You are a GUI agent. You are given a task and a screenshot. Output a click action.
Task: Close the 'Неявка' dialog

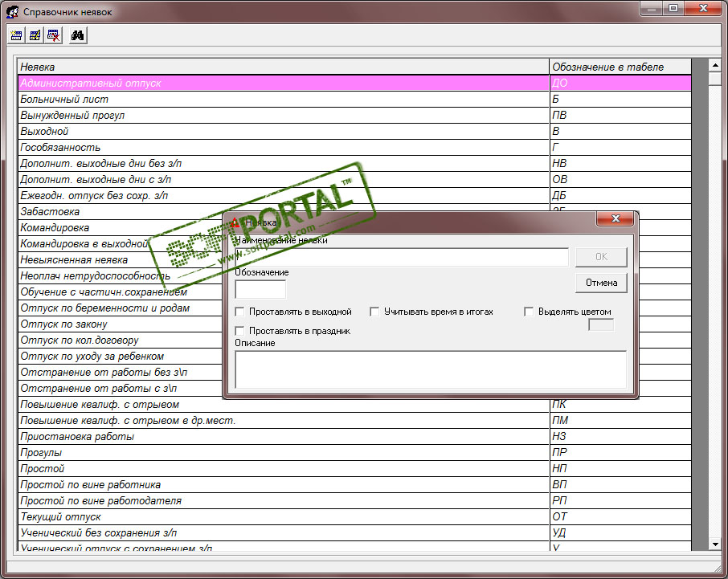(616, 218)
